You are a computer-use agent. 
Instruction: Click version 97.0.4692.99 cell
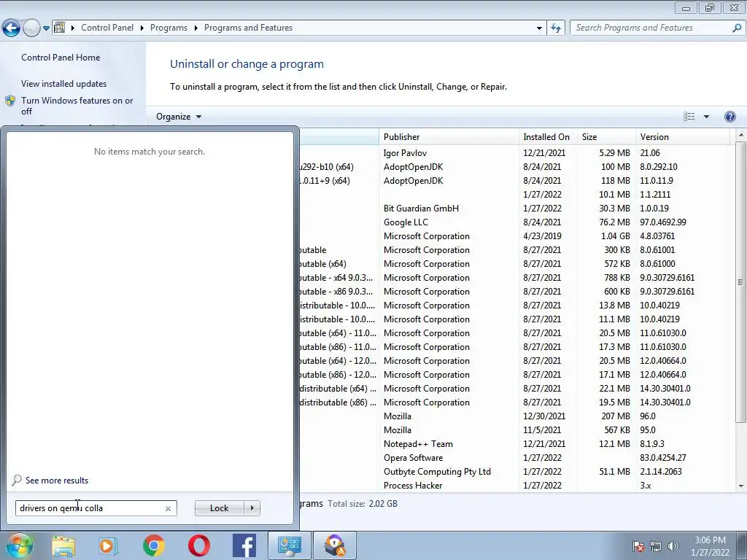pyautogui.click(x=663, y=222)
